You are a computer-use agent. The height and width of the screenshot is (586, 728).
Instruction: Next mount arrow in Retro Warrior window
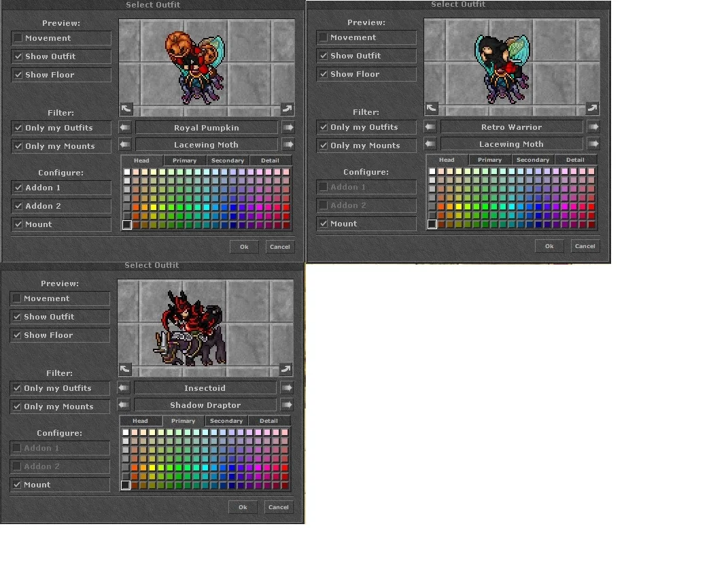tap(593, 143)
